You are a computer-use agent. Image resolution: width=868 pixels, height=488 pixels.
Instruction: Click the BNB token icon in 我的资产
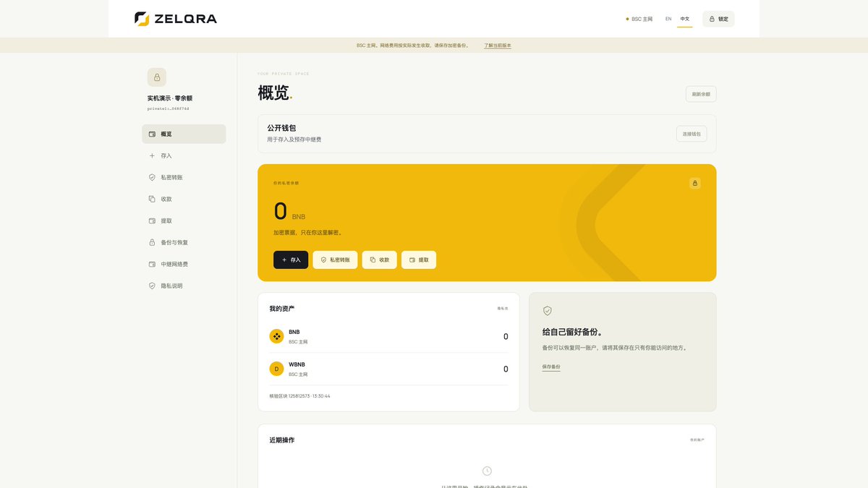click(x=276, y=336)
